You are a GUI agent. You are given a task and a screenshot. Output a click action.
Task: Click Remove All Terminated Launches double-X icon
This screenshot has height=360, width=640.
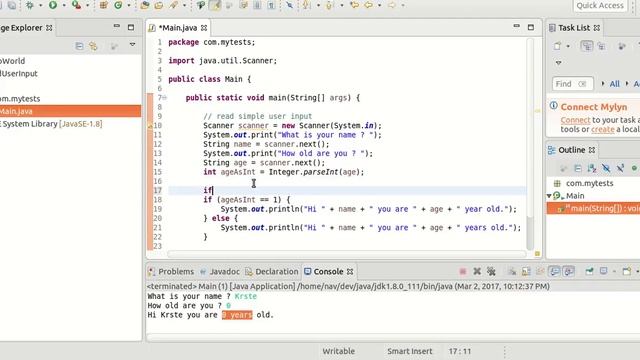[x=491, y=271]
